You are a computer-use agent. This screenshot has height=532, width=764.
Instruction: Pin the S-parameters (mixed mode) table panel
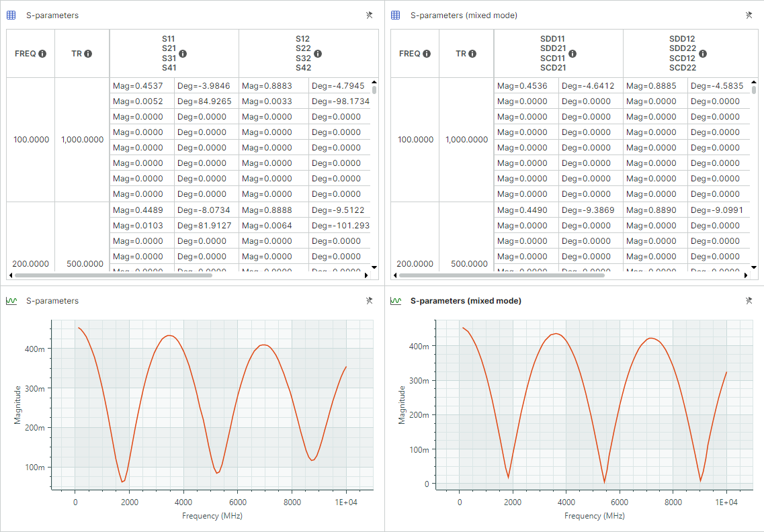tap(749, 15)
